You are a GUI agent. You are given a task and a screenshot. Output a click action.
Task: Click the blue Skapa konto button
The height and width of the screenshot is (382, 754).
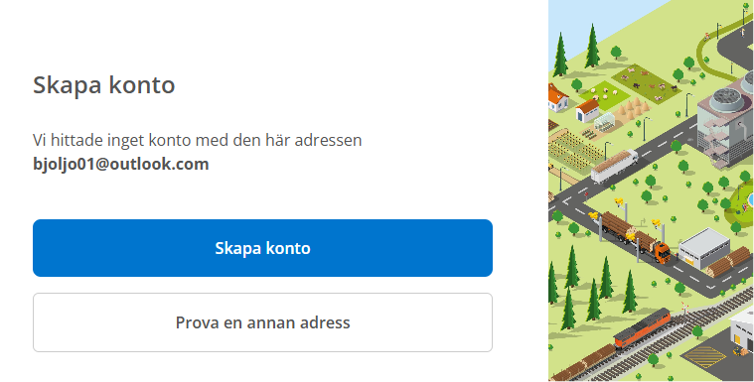click(263, 248)
